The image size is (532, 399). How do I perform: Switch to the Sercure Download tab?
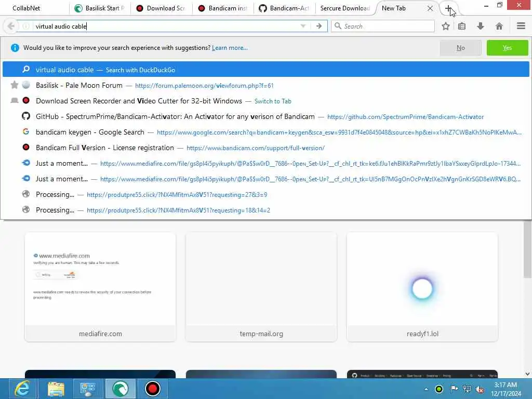pos(345,8)
